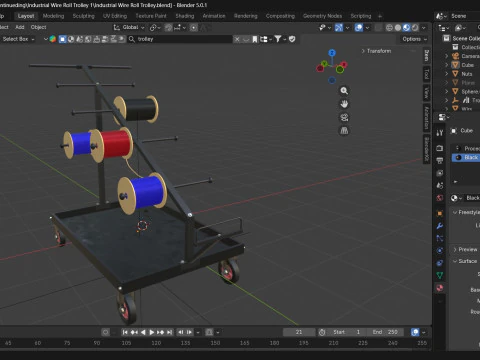Expand the Preview panel in properties
Image resolution: width=480 pixels, height=360 pixels.
(465, 249)
